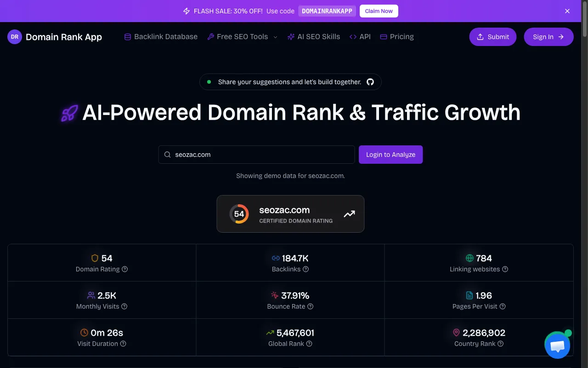Click the DOMAINRANKAPP promo code
Image resolution: width=588 pixels, height=368 pixels.
pos(327,11)
